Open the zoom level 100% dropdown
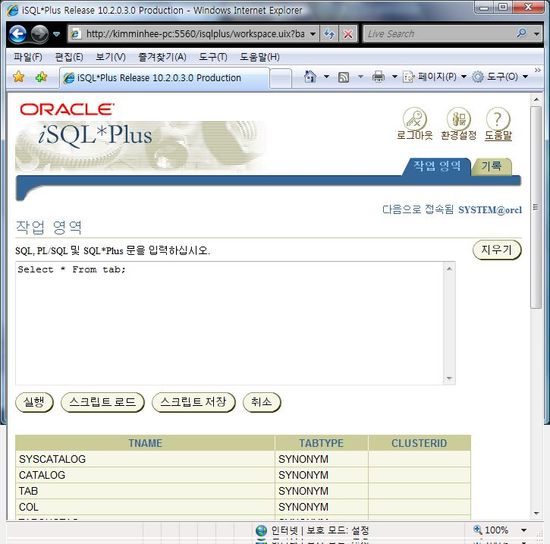 523,530
